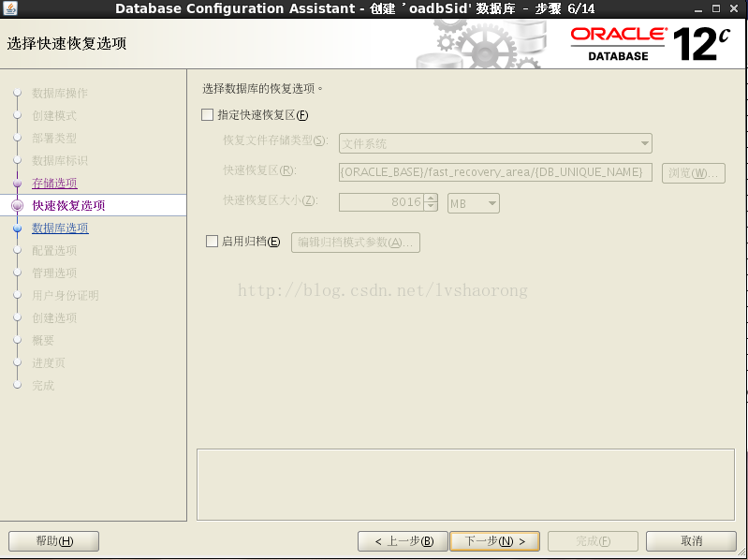Click the 创建模式 step
748x560 pixels.
point(54,115)
